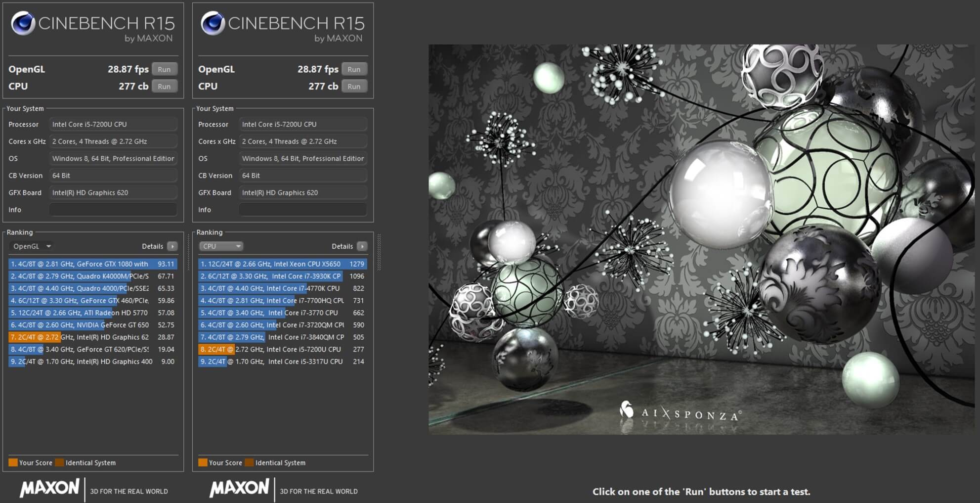
Task: Click Details arrow in OpenGL ranking panel
Action: tap(172, 246)
